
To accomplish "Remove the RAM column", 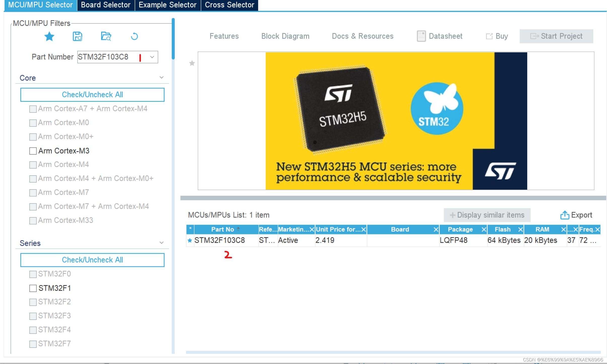I will pos(563,229).
